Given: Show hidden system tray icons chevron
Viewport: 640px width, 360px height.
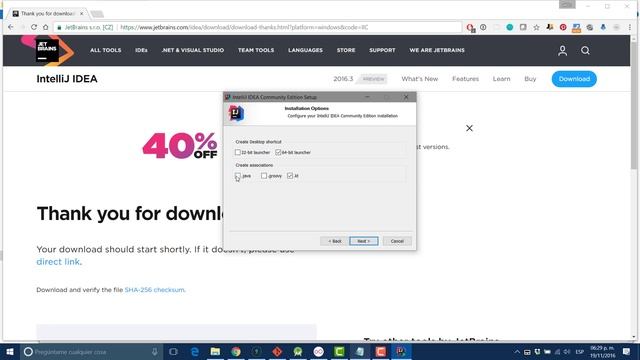Looking at the screenshot, I should tap(517, 351).
